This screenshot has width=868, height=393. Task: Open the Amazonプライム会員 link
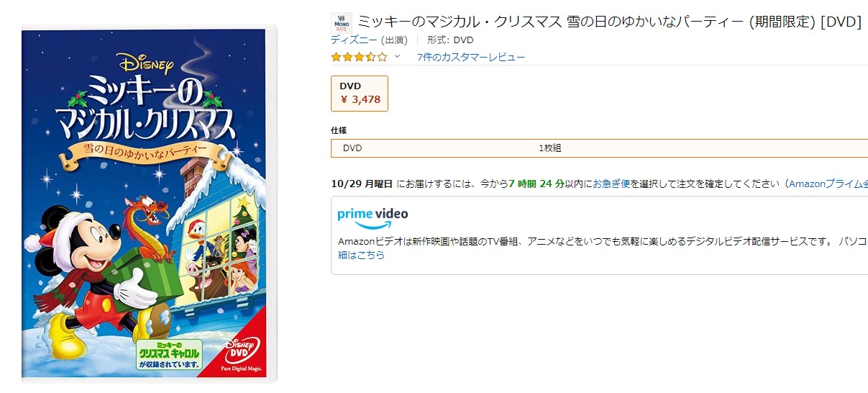click(x=828, y=184)
